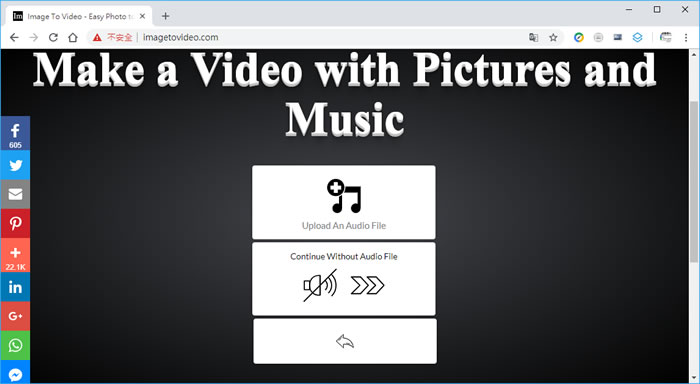The image size is (700, 384).
Task: Open the grey circular extension icon
Action: tap(599, 38)
